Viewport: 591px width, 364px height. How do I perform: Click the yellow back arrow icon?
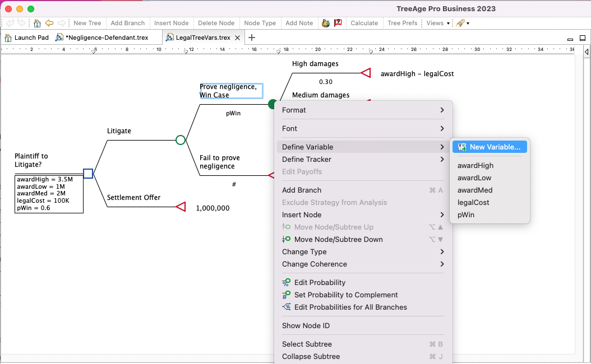tap(49, 23)
